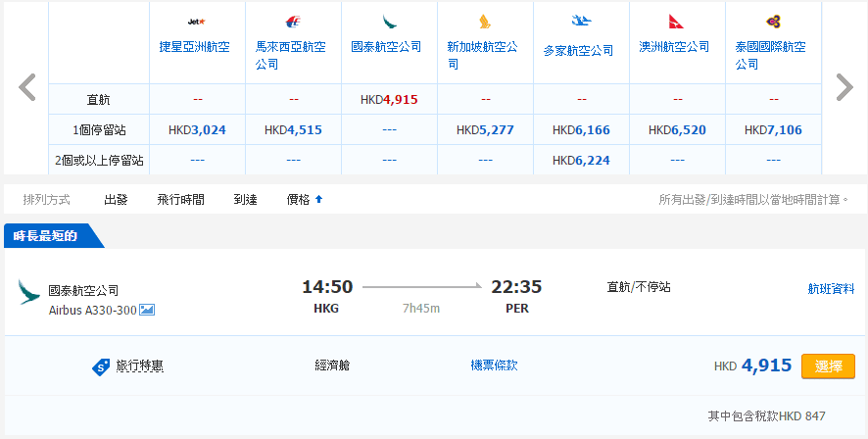The image size is (868, 439).
Task: Sort by 價格 ascending arrow
Action: (318, 200)
